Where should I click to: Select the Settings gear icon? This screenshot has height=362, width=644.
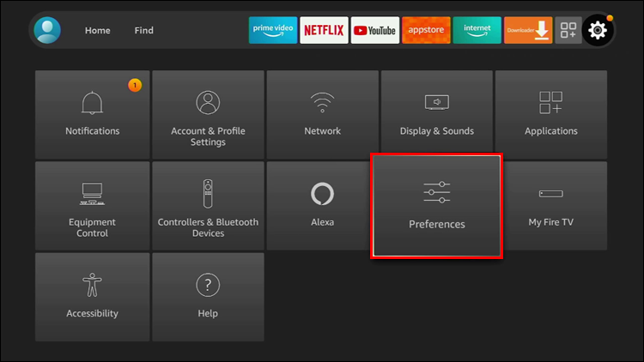pyautogui.click(x=598, y=30)
